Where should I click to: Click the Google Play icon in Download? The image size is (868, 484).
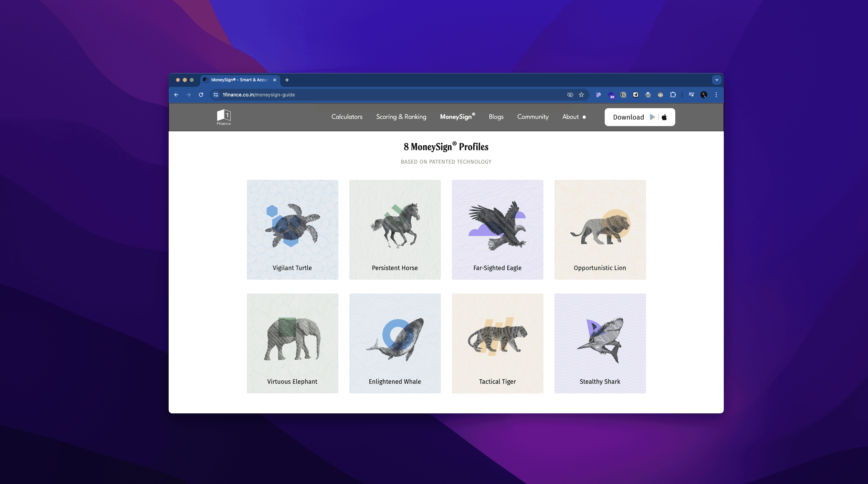[652, 117]
